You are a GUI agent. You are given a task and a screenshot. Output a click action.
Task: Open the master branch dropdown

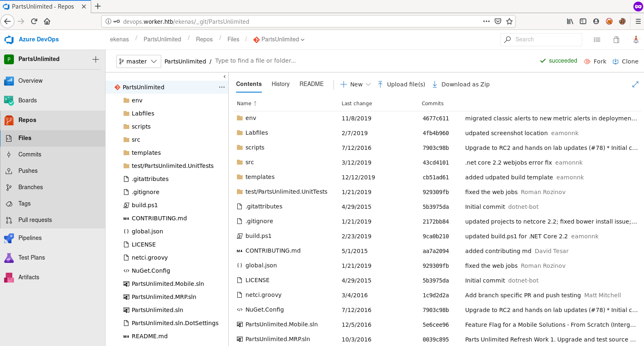tap(138, 61)
